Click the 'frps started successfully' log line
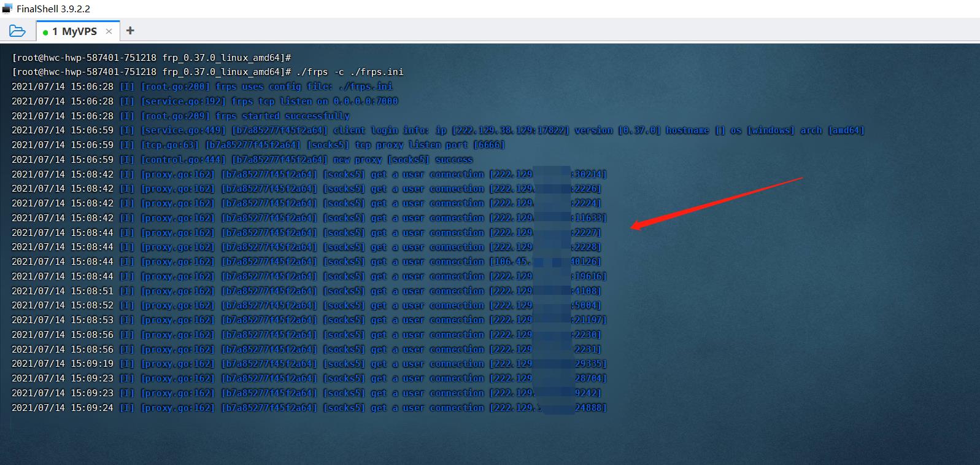Image resolution: width=980 pixels, height=465 pixels. [x=180, y=116]
